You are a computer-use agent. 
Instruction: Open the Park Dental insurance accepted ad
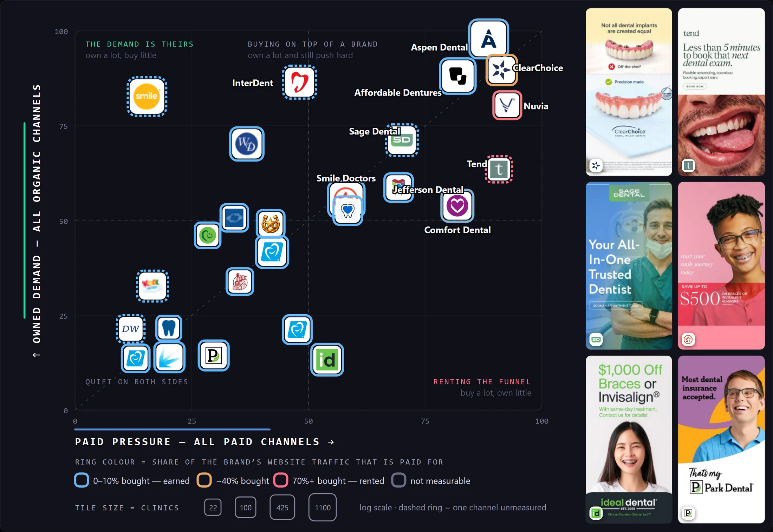tap(721, 440)
